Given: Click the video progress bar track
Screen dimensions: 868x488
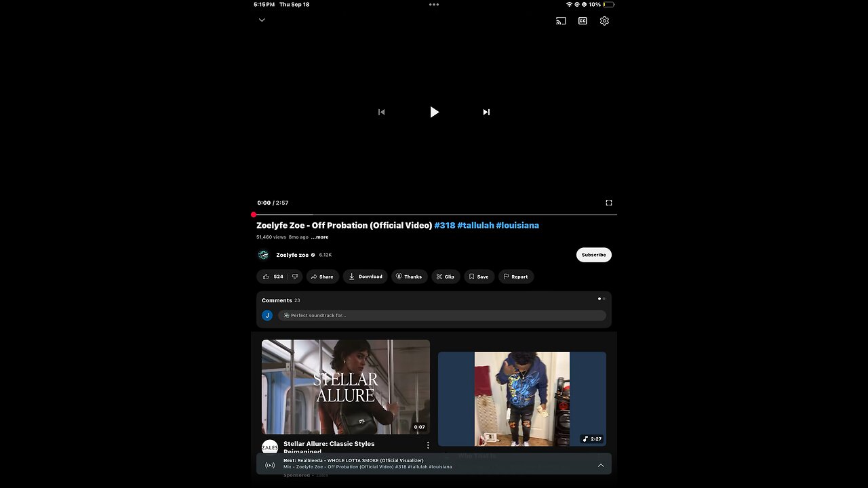Looking at the screenshot, I should click(434, 214).
